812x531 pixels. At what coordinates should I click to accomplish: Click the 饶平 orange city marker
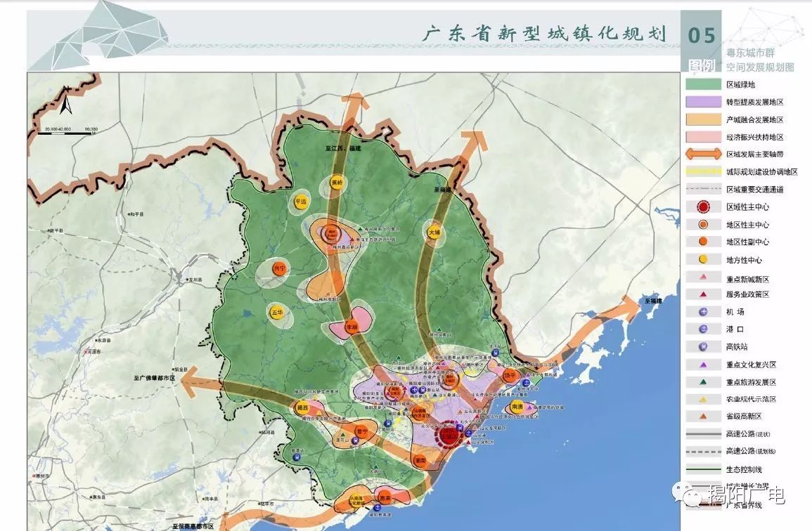coord(510,376)
